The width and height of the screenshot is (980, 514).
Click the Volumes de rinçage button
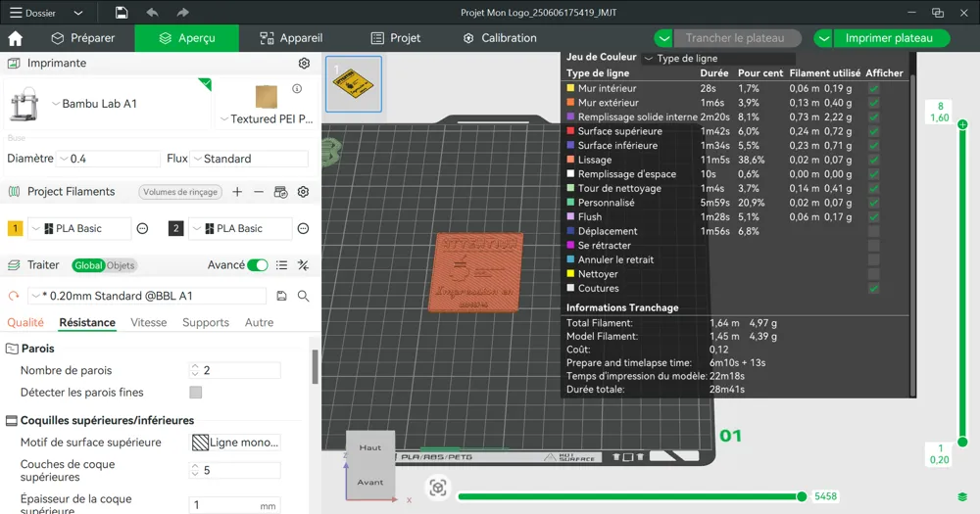[x=180, y=192]
